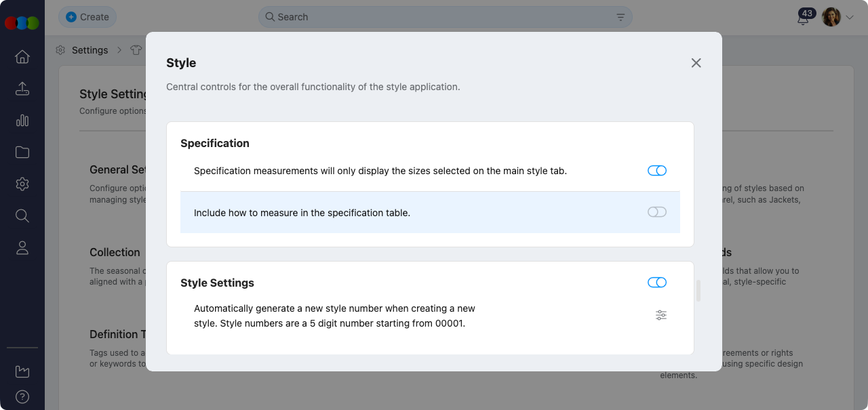The width and height of the screenshot is (868, 410).
Task: Click into the Search field
Action: pos(441,17)
